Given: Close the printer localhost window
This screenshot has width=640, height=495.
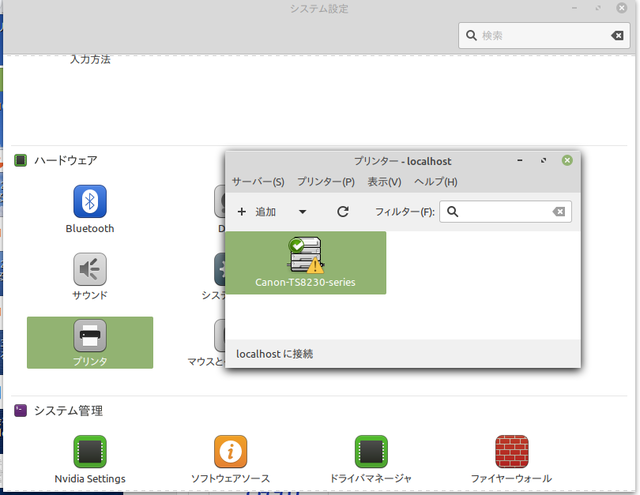Looking at the screenshot, I should pyautogui.click(x=567, y=160).
